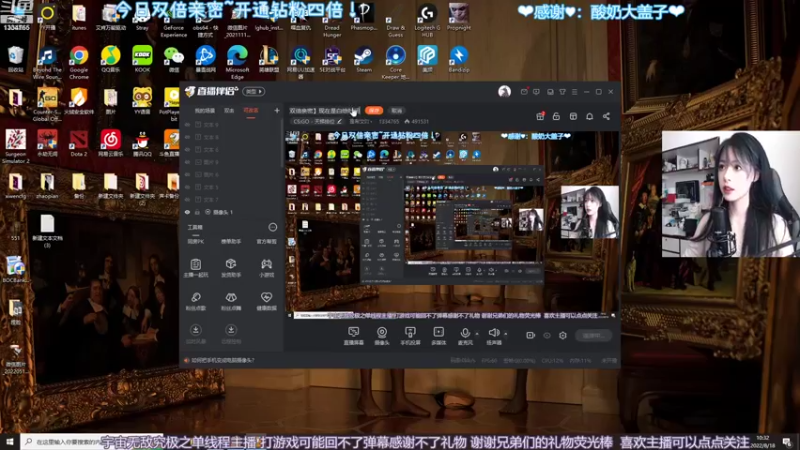Click the stream title input field
This screenshot has height=450, width=800.
tap(324, 110)
